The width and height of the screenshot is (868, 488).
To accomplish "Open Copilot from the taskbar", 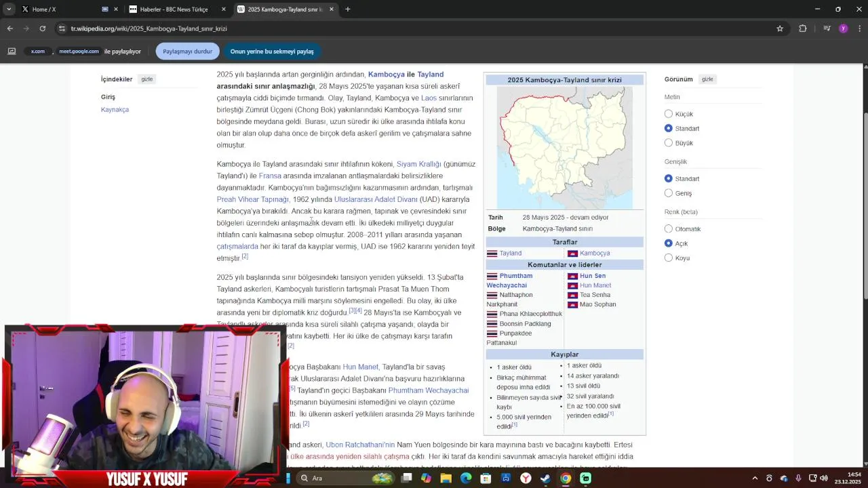I will (x=426, y=479).
